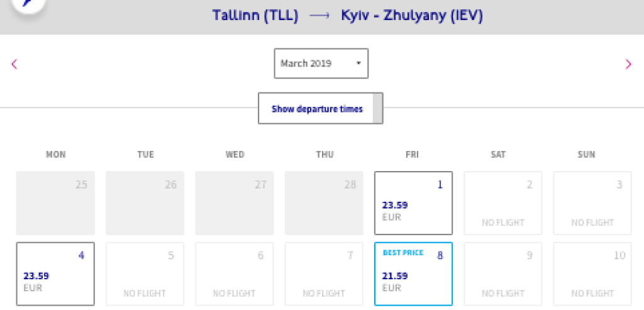Image resolution: width=644 pixels, height=310 pixels.
Task: Go to previous month with left arrow
Action: [14, 64]
